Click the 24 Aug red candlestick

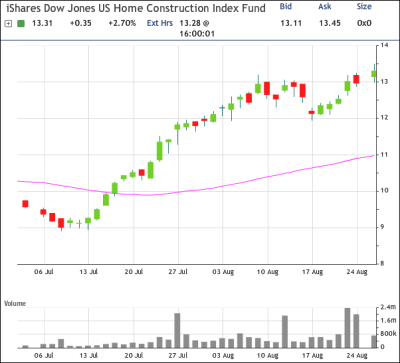pyautogui.click(x=356, y=79)
